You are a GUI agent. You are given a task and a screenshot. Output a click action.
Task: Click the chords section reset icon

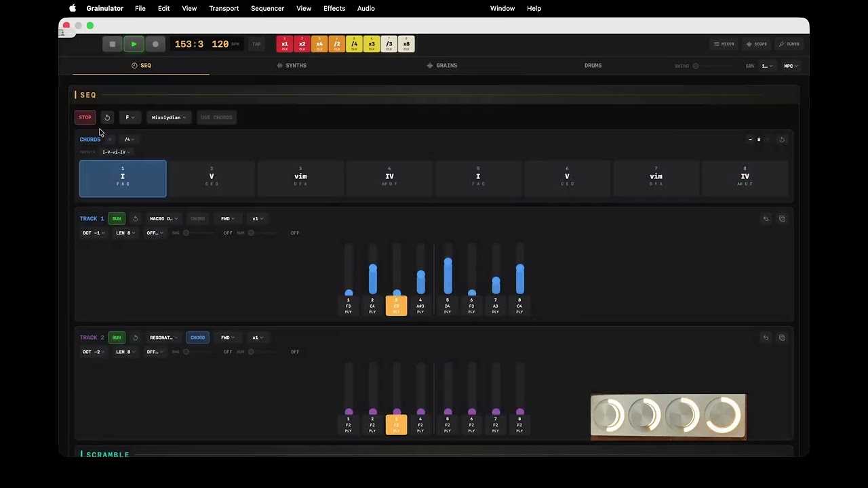(x=782, y=140)
